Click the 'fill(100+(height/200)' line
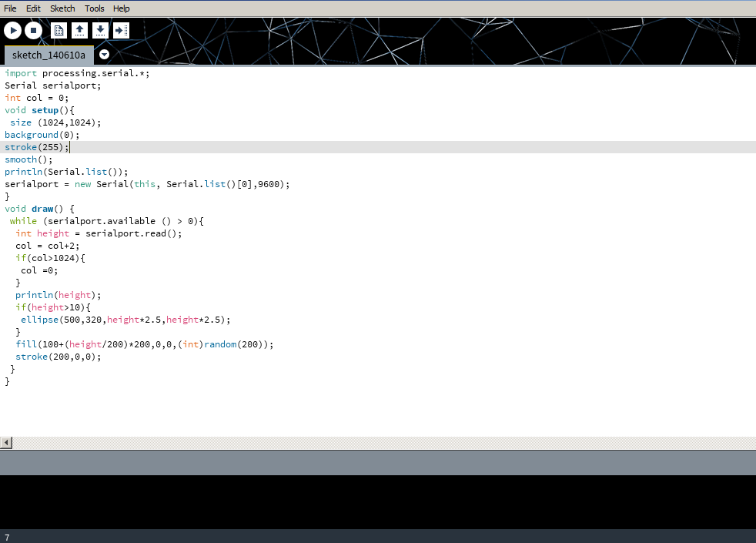 [144, 344]
